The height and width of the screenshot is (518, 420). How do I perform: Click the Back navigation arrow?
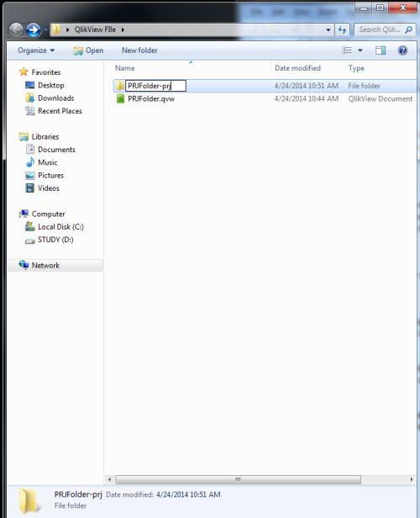coord(16,30)
